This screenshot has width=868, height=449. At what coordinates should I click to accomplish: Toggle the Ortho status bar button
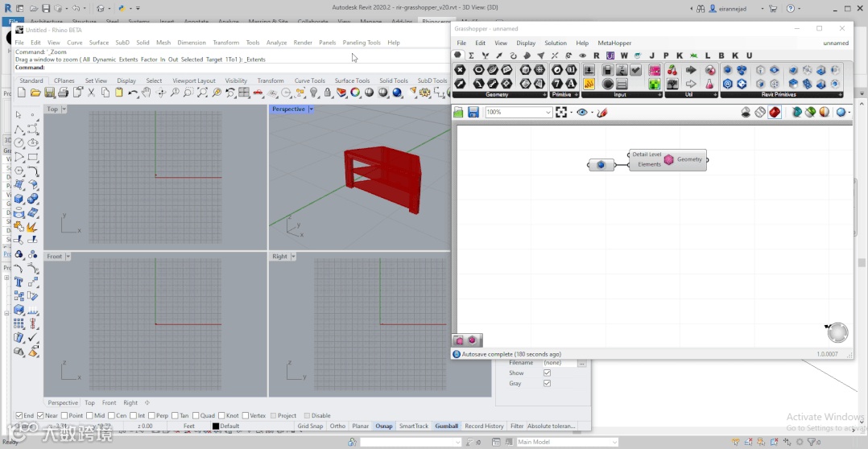(337, 426)
